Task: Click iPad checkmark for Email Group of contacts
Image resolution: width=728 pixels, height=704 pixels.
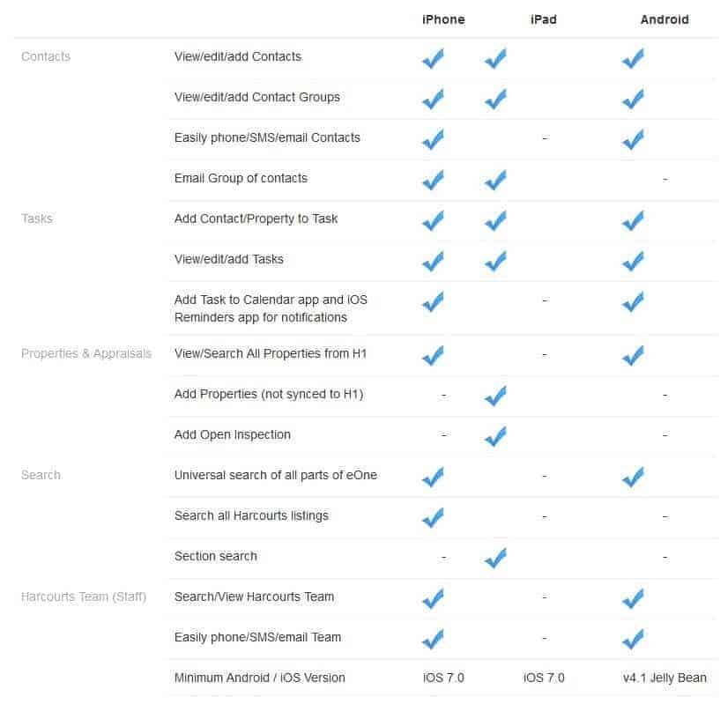Action: 495,180
